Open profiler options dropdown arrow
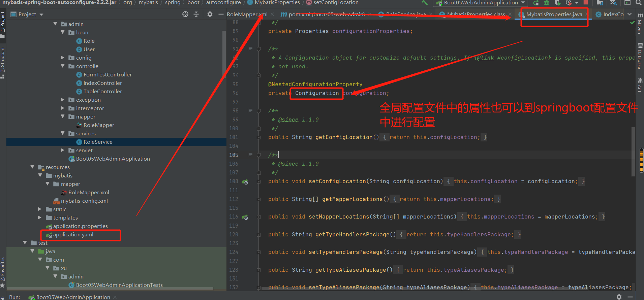Viewport: 644px width, 300px height. click(576, 3)
